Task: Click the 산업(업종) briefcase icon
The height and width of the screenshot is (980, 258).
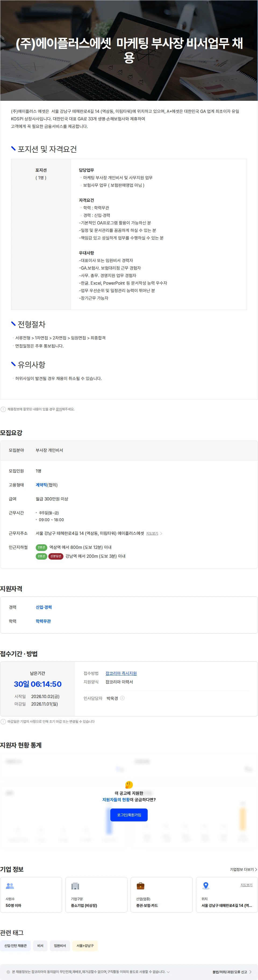Action: coord(140,886)
